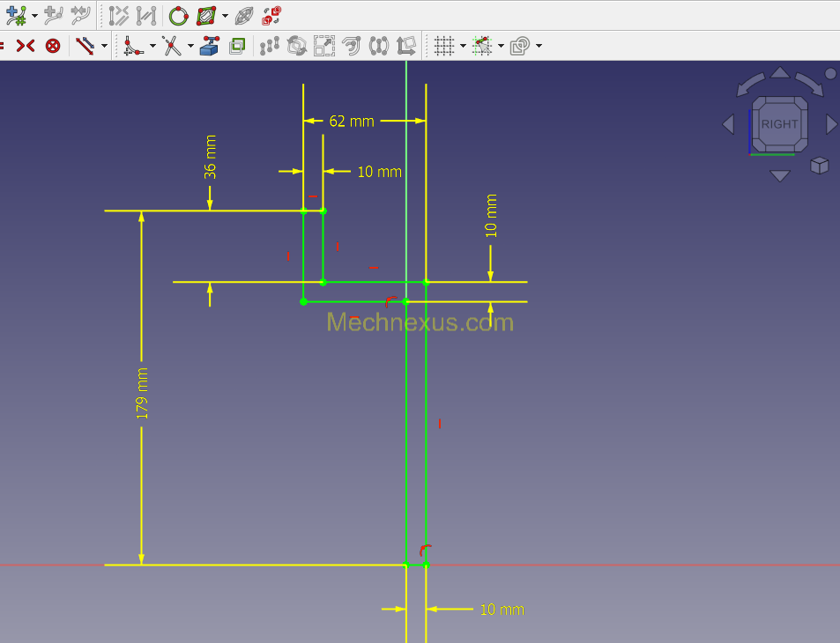
Task: Select the 179 mm dimension constraint
Action: click(142, 392)
